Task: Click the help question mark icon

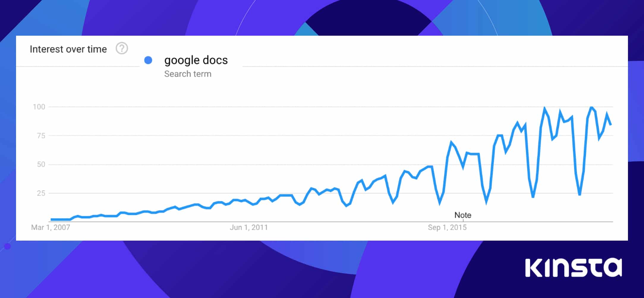Action: (122, 48)
